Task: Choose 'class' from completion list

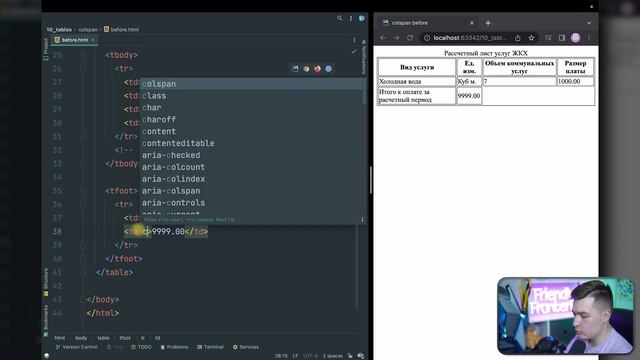Action: click(x=251, y=96)
